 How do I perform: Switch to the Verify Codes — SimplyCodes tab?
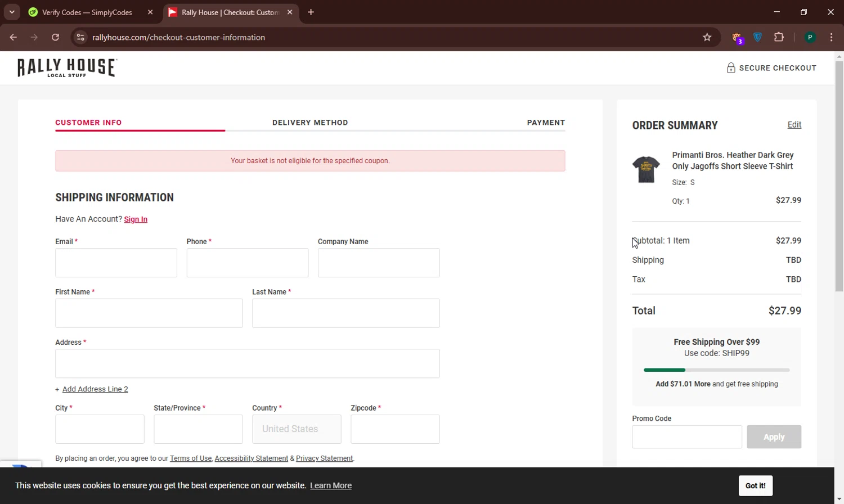pos(87,12)
